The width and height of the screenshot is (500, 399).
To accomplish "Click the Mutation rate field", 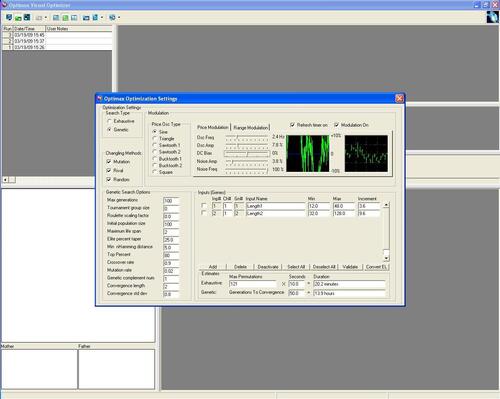I will [171, 271].
